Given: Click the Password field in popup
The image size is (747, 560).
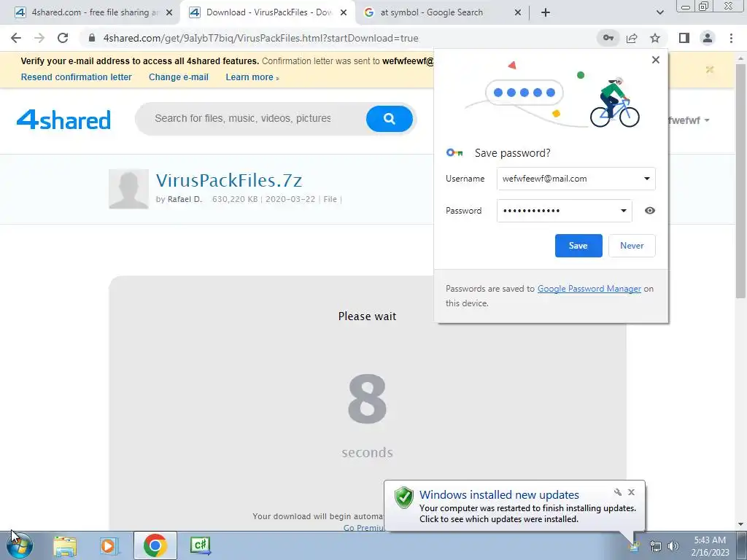Looking at the screenshot, I should (x=564, y=211).
